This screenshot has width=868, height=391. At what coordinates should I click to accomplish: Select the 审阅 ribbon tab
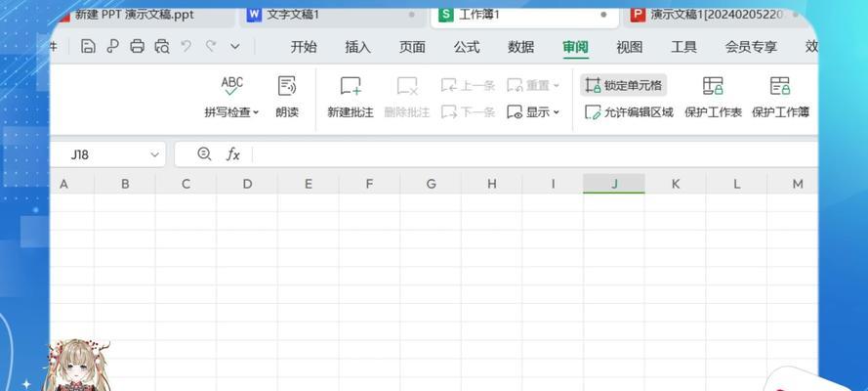point(575,47)
